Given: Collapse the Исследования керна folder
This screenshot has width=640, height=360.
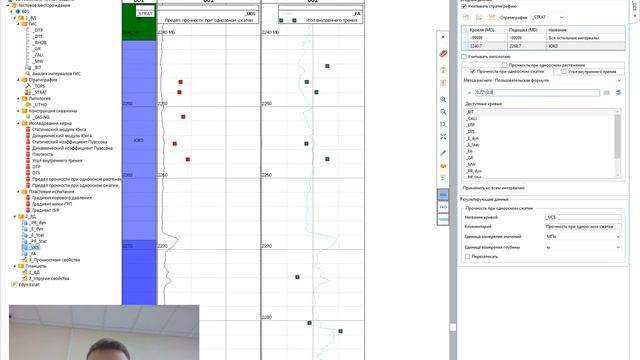Looking at the screenshot, I should [x=18, y=123].
